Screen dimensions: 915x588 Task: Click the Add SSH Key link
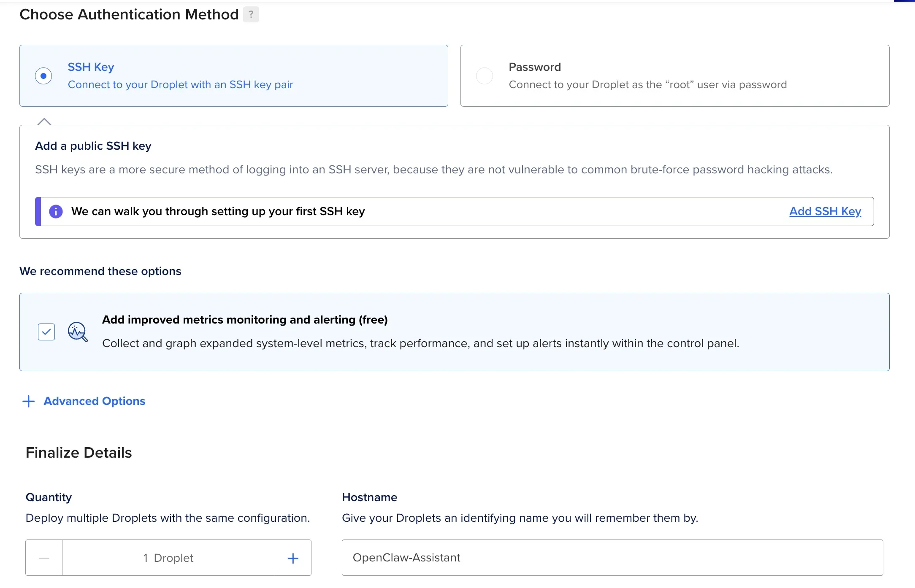click(x=825, y=211)
